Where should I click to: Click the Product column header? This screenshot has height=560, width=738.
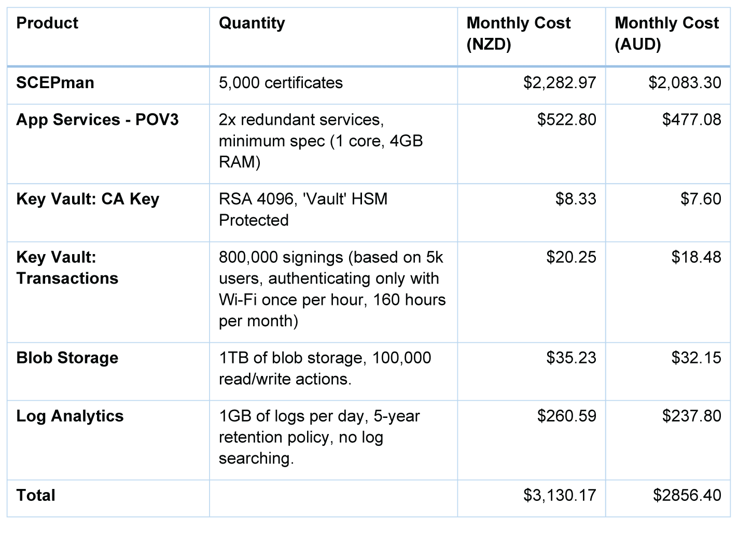point(47,23)
